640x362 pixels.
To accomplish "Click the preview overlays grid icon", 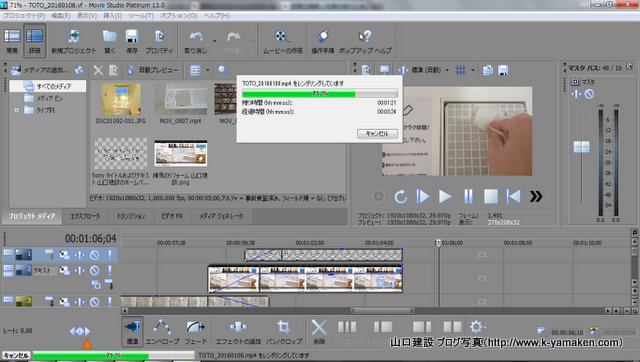I will point(460,70).
